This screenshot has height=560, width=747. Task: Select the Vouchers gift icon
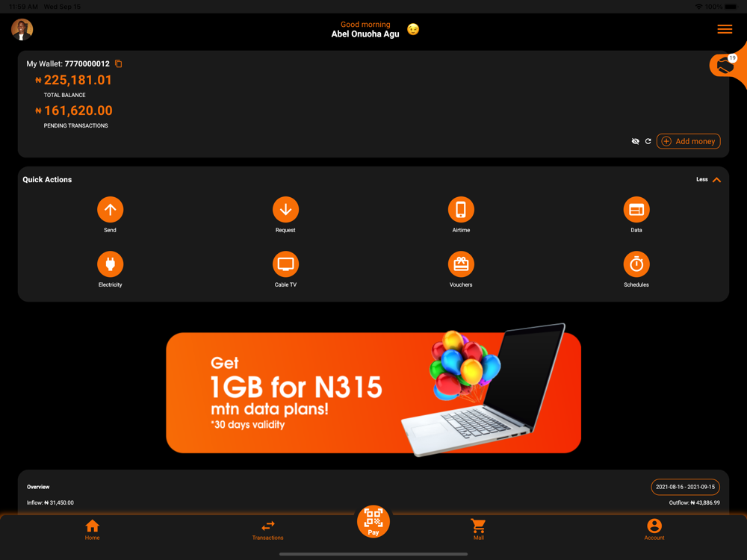pyautogui.click(x=461, y=264)
